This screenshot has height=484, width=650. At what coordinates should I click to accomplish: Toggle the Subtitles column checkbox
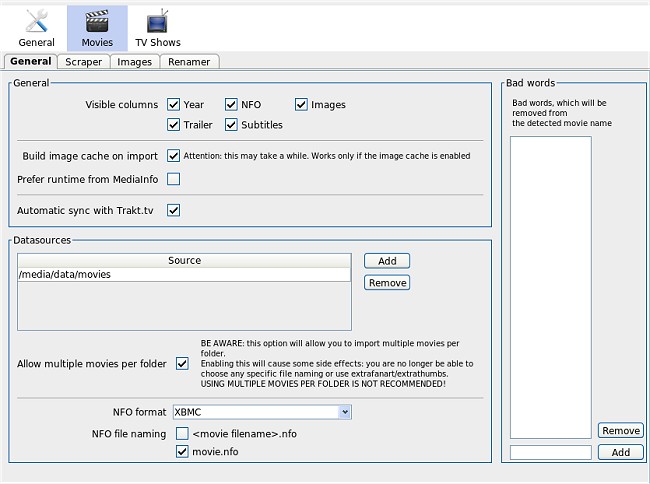click(x=232, y=125)
